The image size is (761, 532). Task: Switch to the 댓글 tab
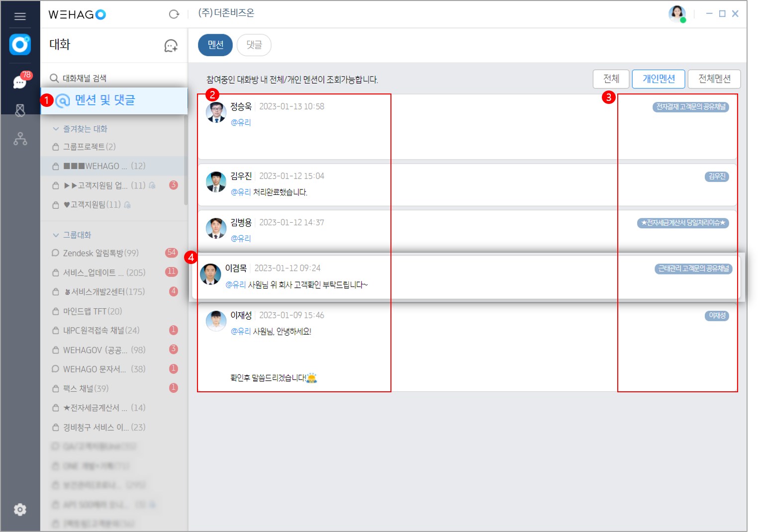click(x=254, y=45)
